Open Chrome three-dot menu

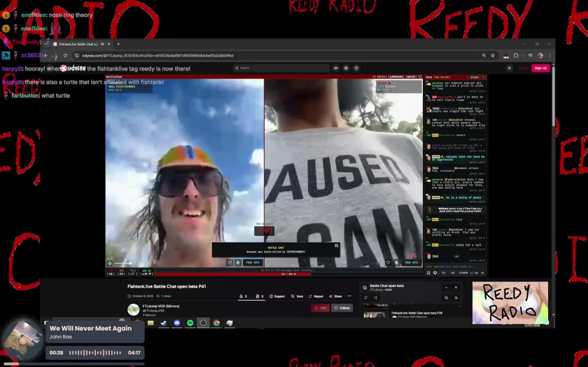pos(550,56)
